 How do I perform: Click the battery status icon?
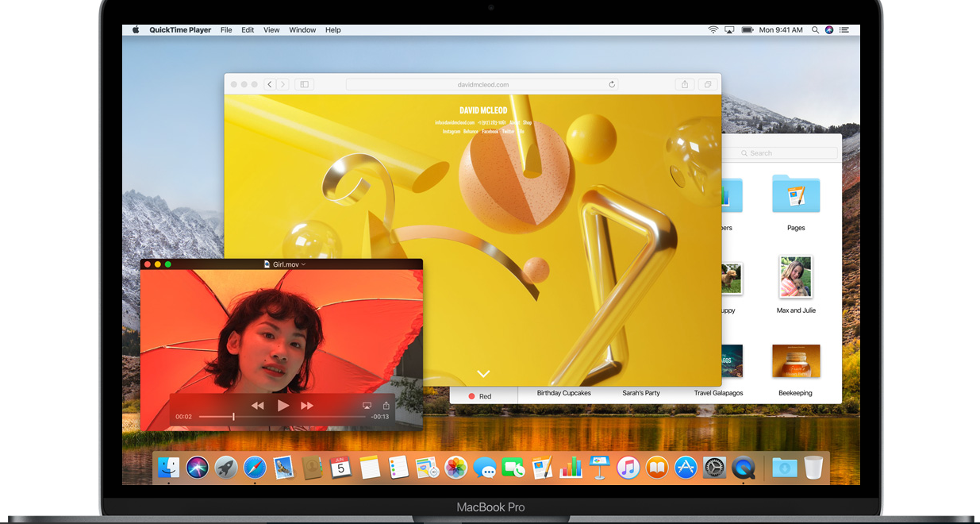click(x=747, y=30)
